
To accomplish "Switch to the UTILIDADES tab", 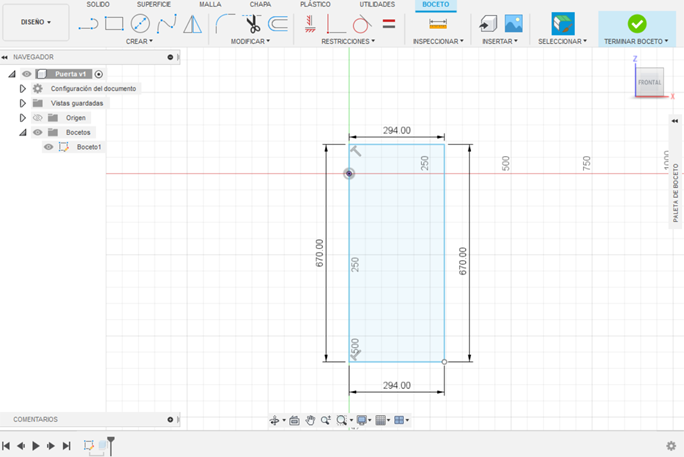I will (x=377, y=4).
